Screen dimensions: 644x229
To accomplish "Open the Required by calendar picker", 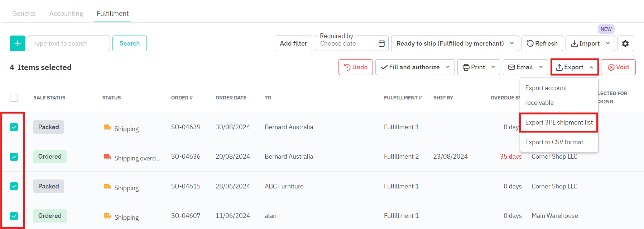I will 381,43.
